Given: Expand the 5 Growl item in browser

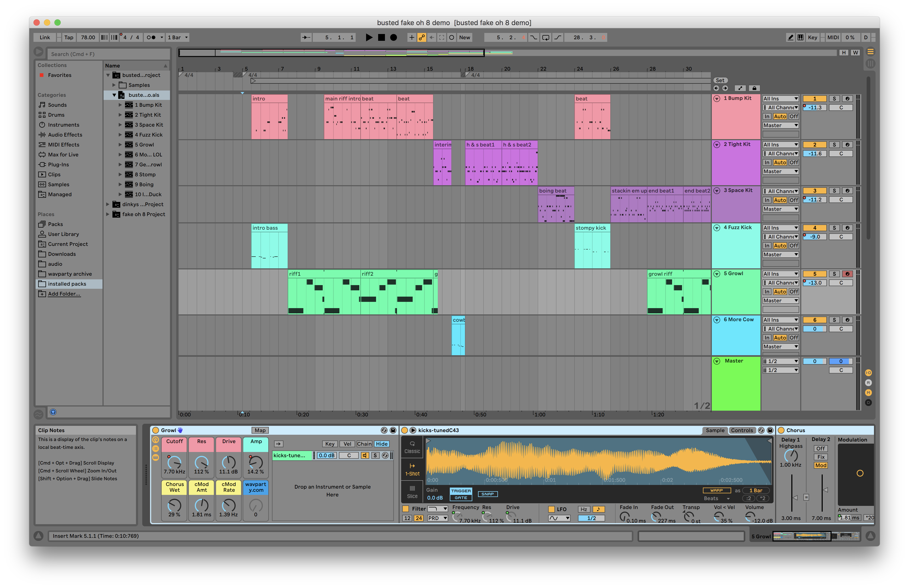Looking at the screenshot, I should tap(120, 145).
